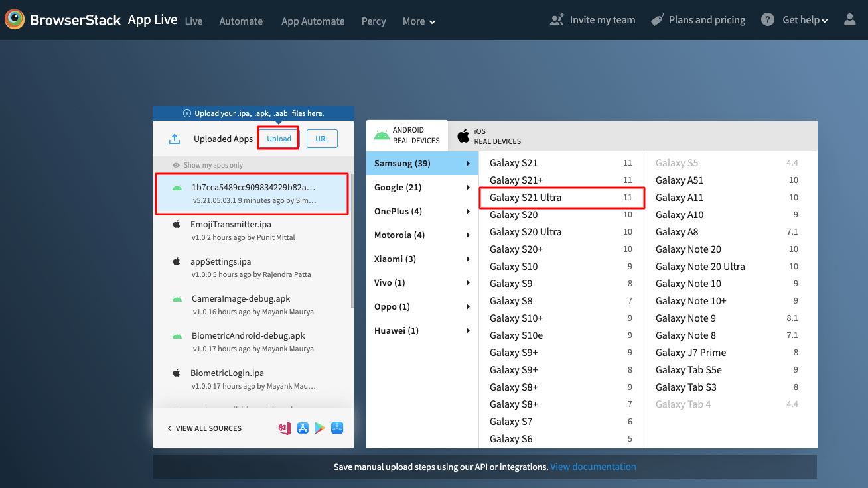Switch to Android Real Devices tab
This screenshot has width=868, height=488.
coord(407,135)
